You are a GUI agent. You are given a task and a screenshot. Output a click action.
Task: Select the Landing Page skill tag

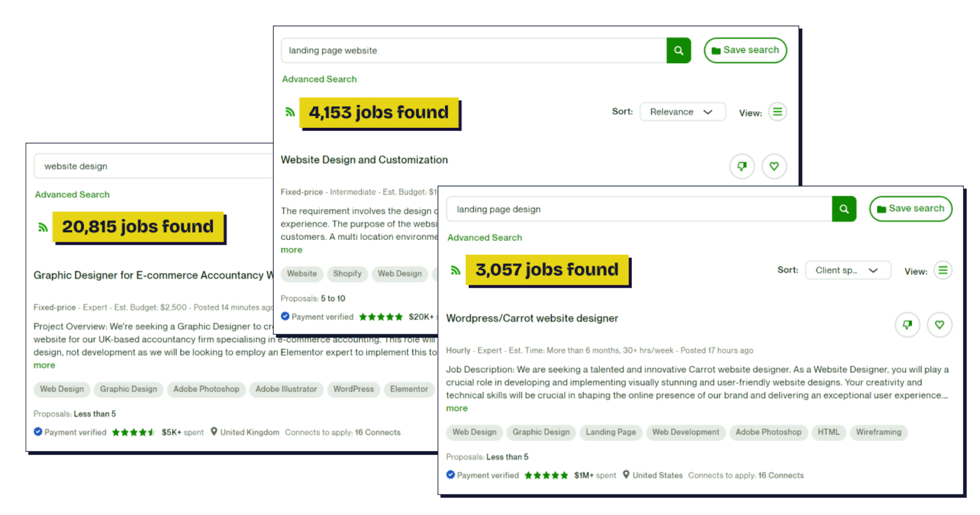click(611, 432)
